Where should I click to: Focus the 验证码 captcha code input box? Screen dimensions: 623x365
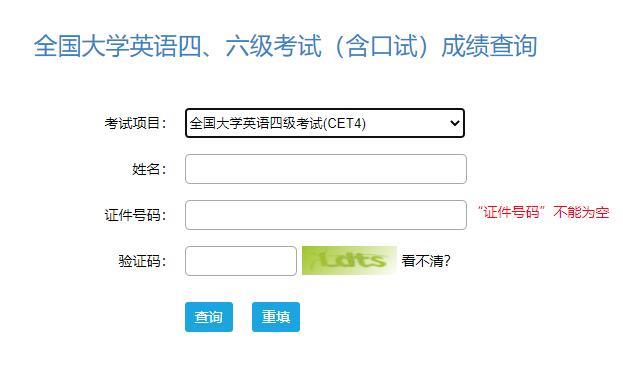coord(241,261)
